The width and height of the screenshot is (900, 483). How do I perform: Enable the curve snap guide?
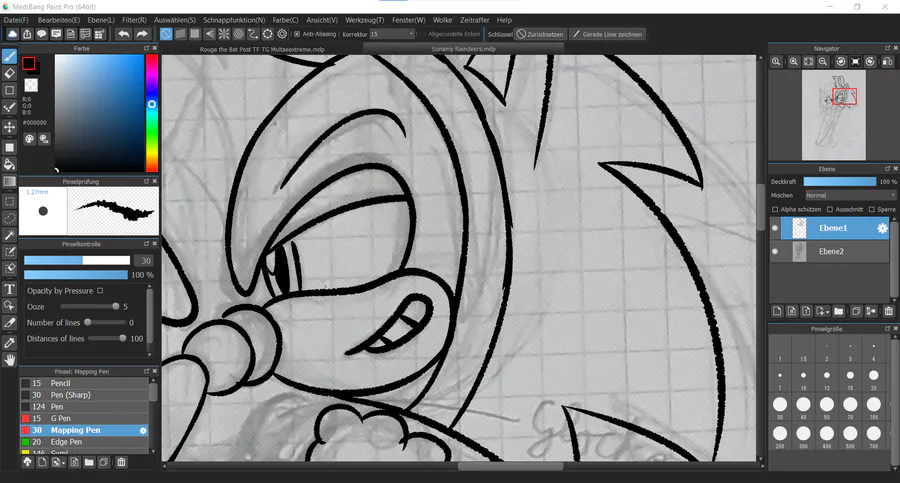(253, 34)
